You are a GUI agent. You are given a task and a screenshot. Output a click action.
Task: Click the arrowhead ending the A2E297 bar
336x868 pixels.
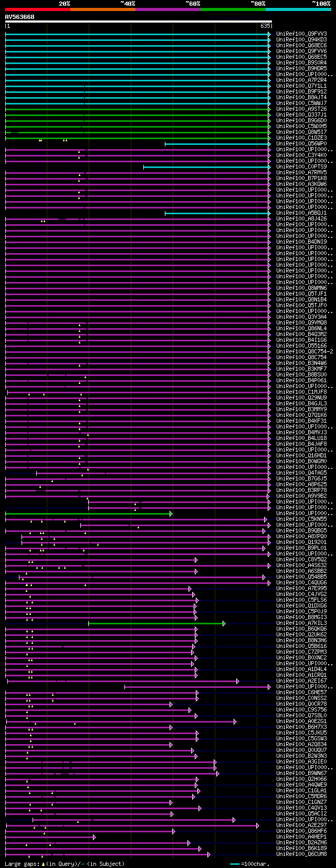[x=257, y=825]
